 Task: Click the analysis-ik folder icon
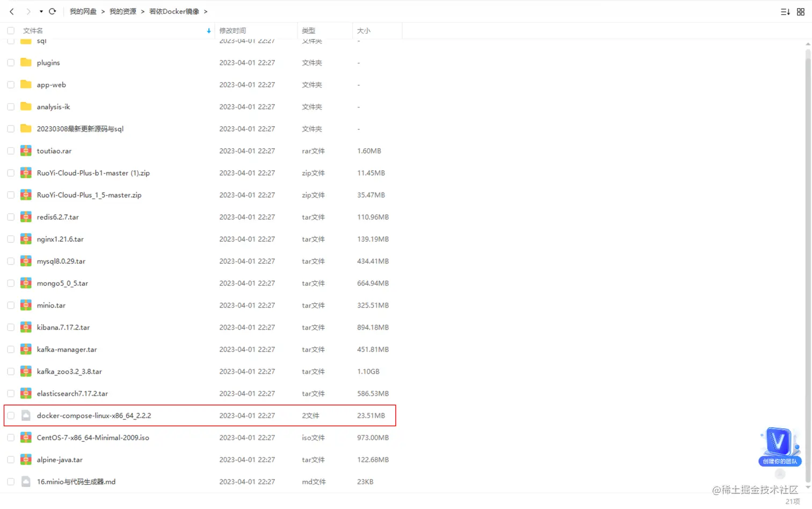[x=26, y=106]
